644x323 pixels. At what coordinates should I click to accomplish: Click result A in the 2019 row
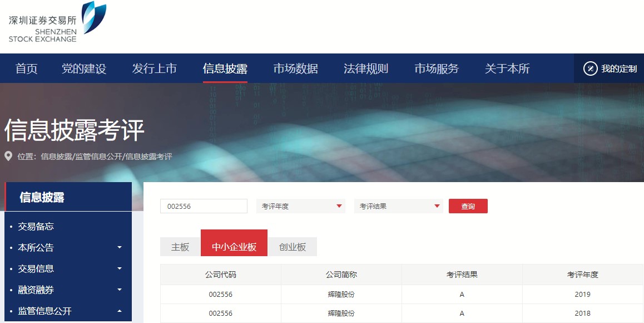coord(462,295)
